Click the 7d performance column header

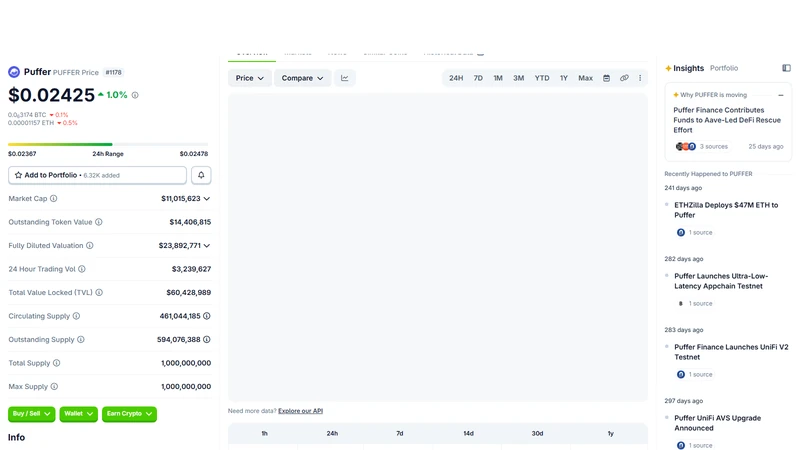click(x=399, y=433)
